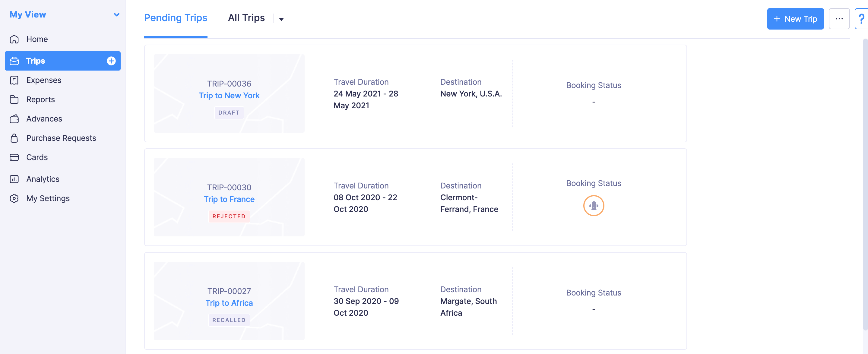The width and height of the screenshot is (868, 354).
Task: Open the Analytics section
Action: click(43, 179)
